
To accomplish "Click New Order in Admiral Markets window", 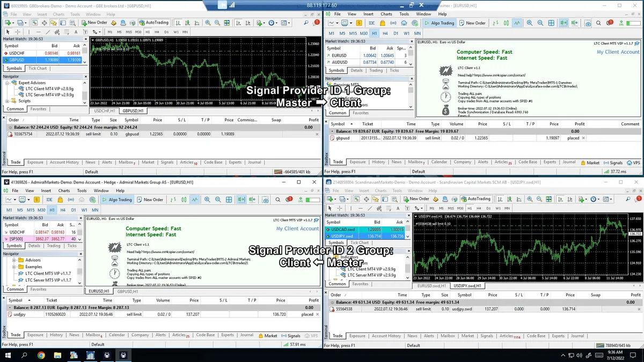I will [x=150, y=200].
